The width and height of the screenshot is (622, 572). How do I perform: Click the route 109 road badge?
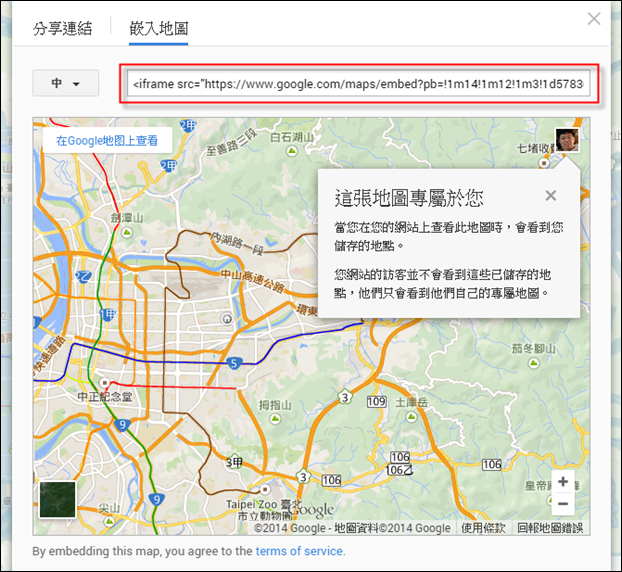pyautogui.click(x=376, y=402)
